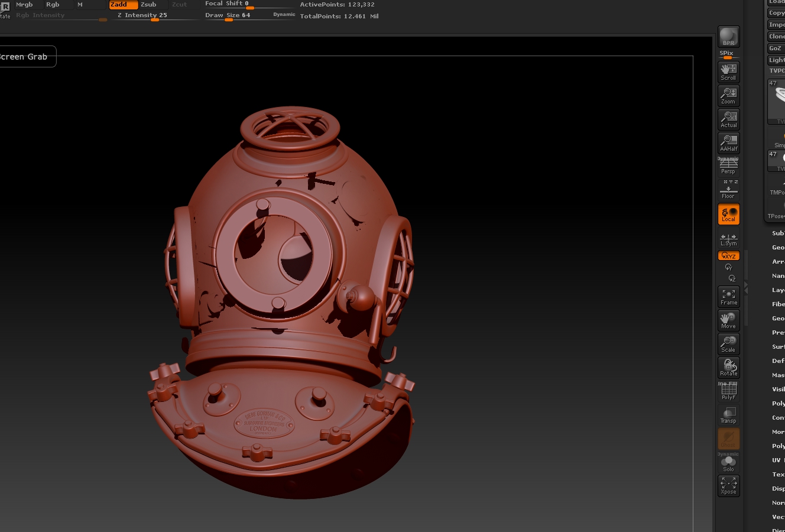Viewport: 785px width, 532px height.
Task: Click the Import tool button
Action: pyautogui.click(x=776, y=25)
